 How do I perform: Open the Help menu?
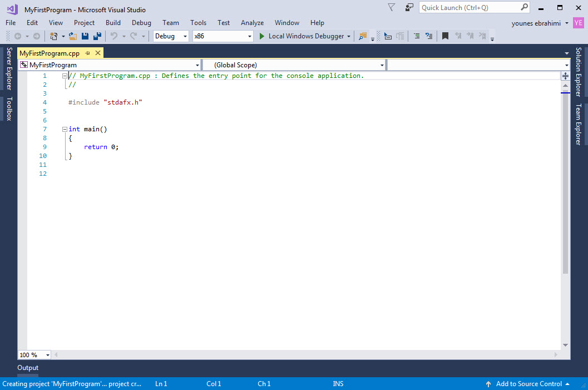pos(317,23)
